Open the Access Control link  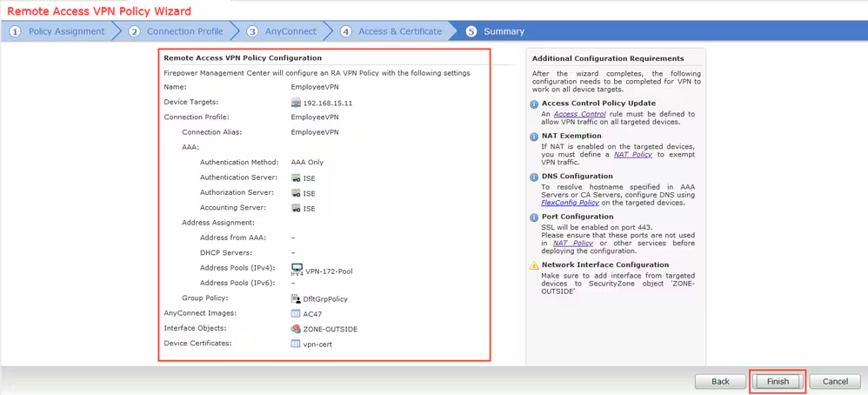coord(579,114)
